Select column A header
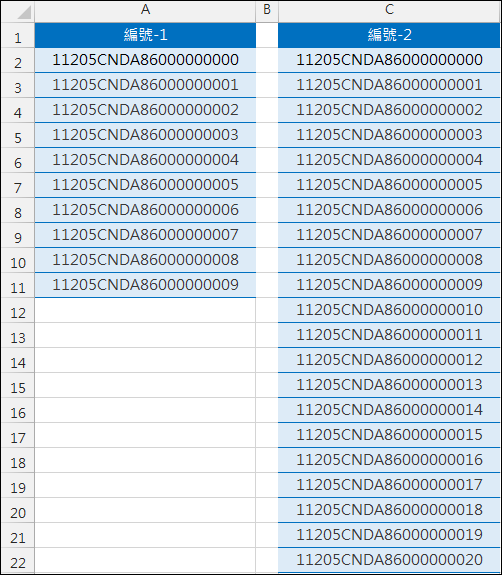Viewport: 502px width, 575px height. [145, 11]
